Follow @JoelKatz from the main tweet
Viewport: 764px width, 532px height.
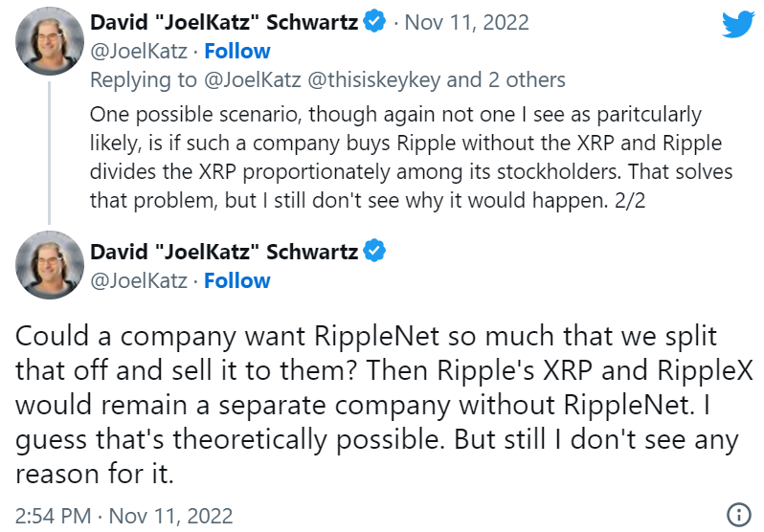tap(237, 280)
